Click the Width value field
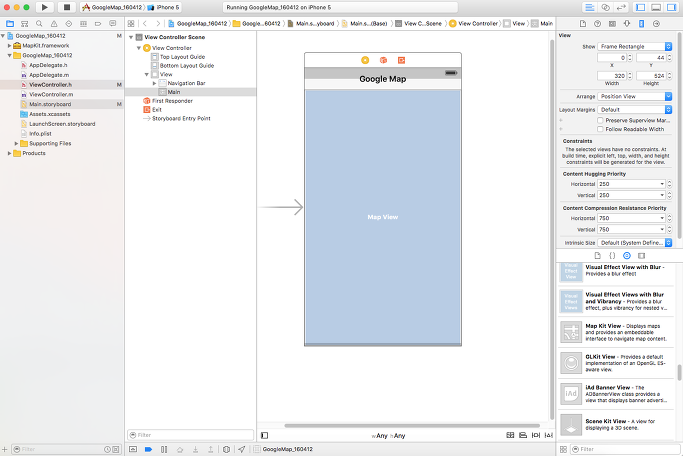Viewport: 683px width, 456px height. 612,76
